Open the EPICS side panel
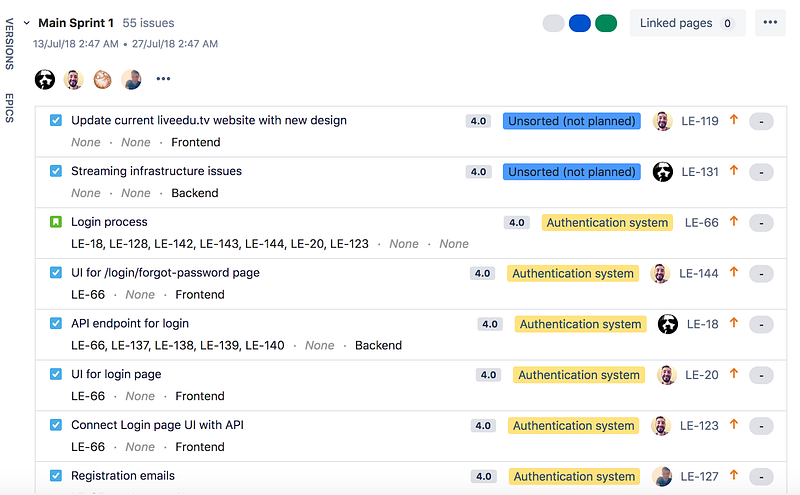Image resolution: width=800 pixels, height=495 pixels. (x=9, y=108)
